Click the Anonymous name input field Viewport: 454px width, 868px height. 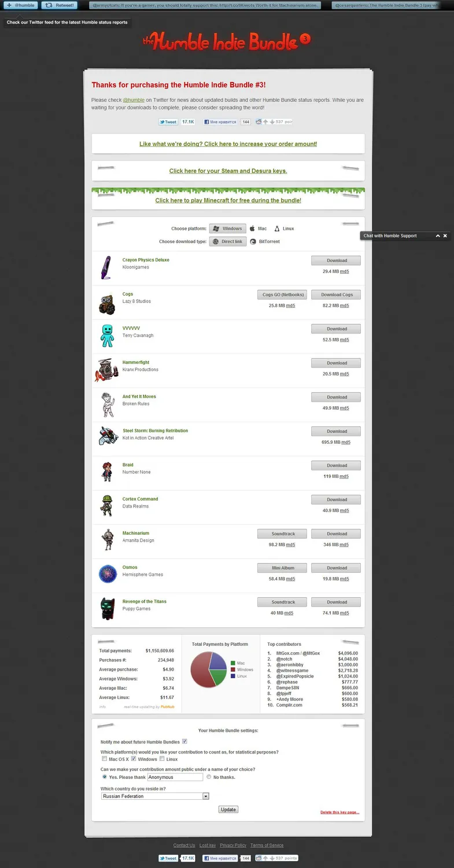coord(175,777)
